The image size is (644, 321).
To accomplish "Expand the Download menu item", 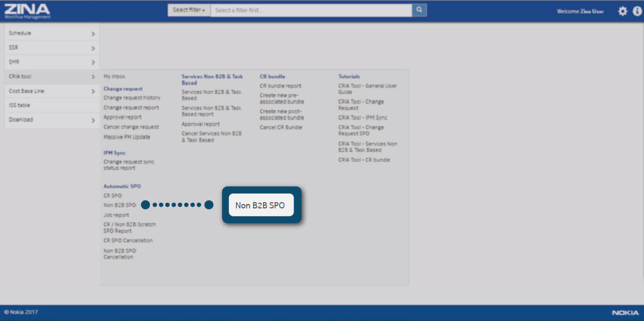I will [52, 120].
